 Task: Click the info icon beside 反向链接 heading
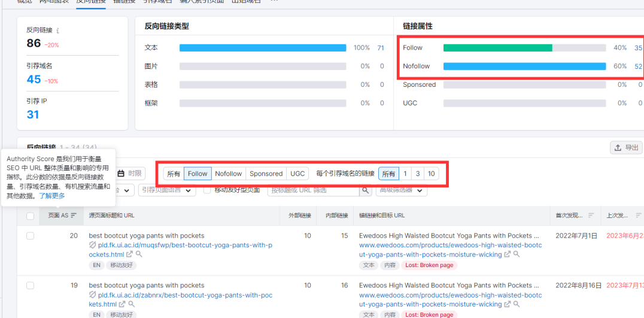tap(58, 30)
